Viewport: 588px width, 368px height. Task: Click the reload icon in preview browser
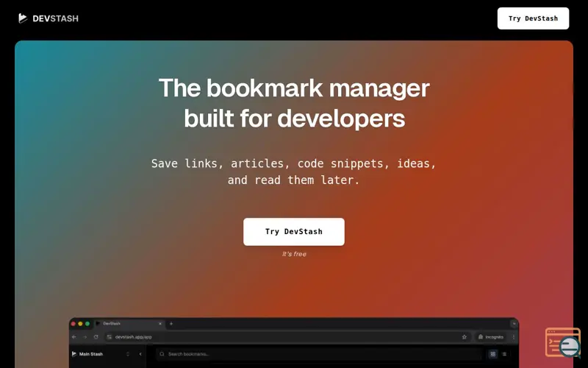(x=96, y=337)
